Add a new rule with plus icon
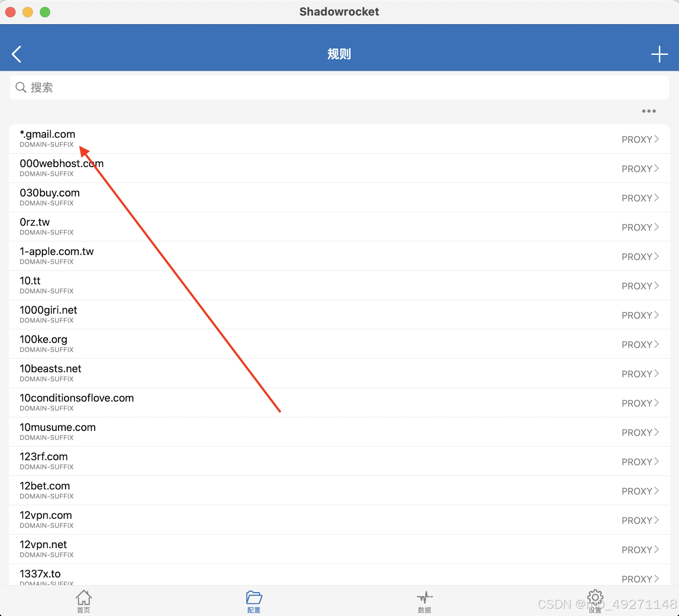The height and width of the screenshot is (616, 679). [659, 54]
